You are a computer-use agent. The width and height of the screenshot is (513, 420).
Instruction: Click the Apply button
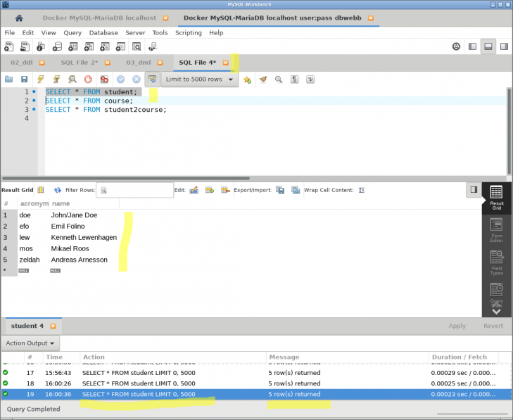click(x=457, y=326)
